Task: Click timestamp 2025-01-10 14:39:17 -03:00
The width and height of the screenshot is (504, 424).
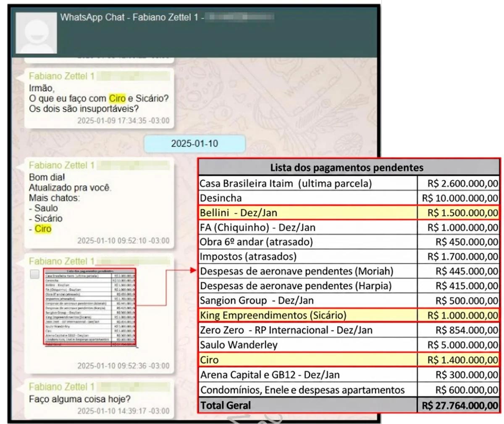Action: [123, 411]
